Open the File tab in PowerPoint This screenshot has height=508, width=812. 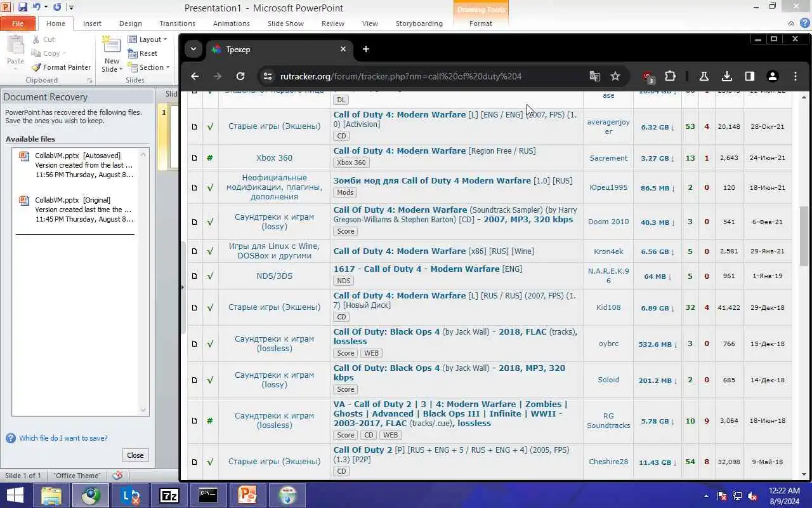18,23
